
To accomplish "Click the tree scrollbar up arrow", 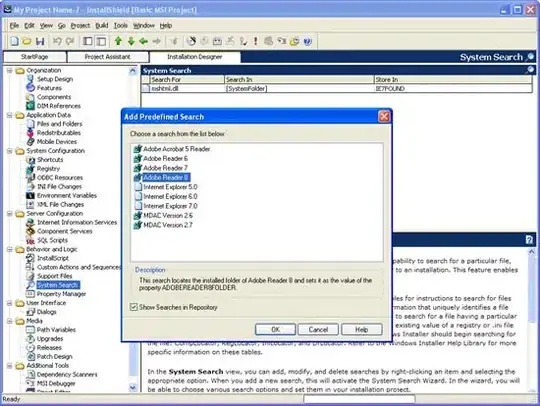I will coord(133,71).
